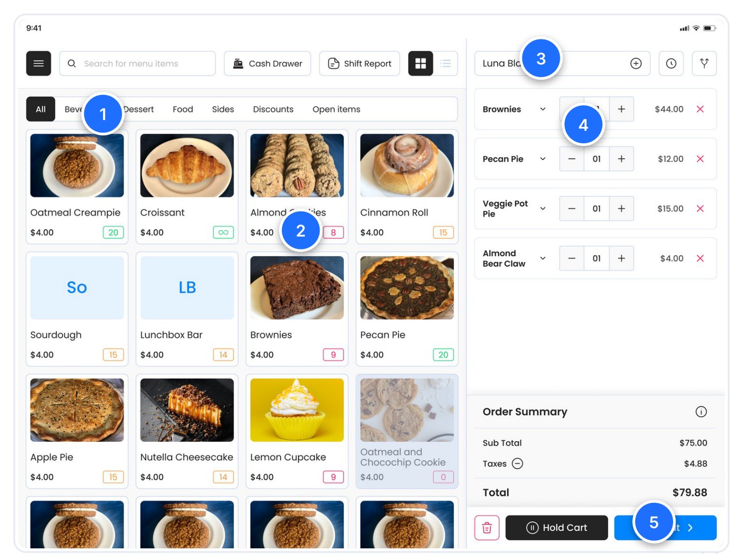Select the Discounts category tab
743x560 pixels.
pyautogui.click(x=273, y=109)
